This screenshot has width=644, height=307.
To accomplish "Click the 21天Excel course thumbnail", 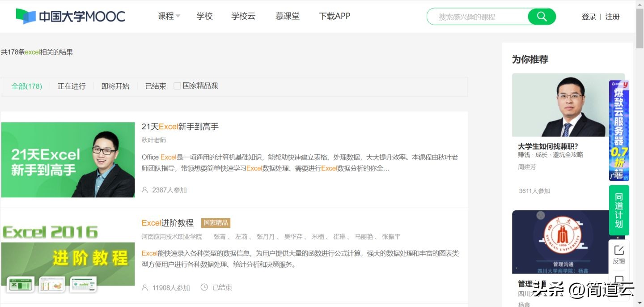I will 68,160.
